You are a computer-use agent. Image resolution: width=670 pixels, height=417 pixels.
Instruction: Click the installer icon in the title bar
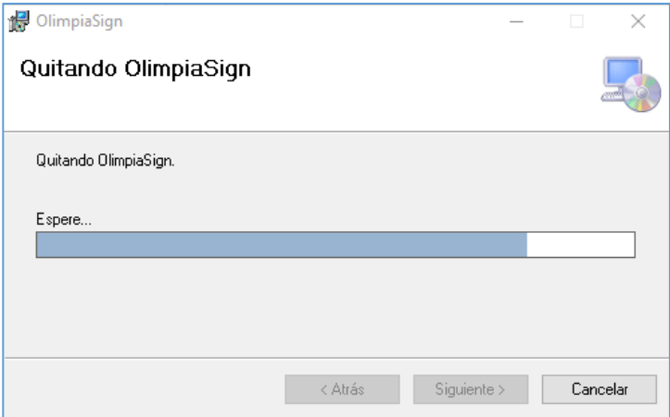pyautogui.click(x=20, y=22)
